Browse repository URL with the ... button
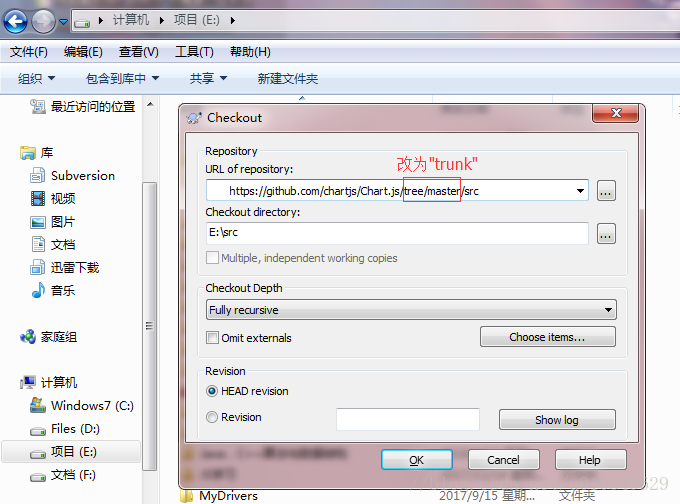This screenshot has width=680, height=504. (606, 190)
